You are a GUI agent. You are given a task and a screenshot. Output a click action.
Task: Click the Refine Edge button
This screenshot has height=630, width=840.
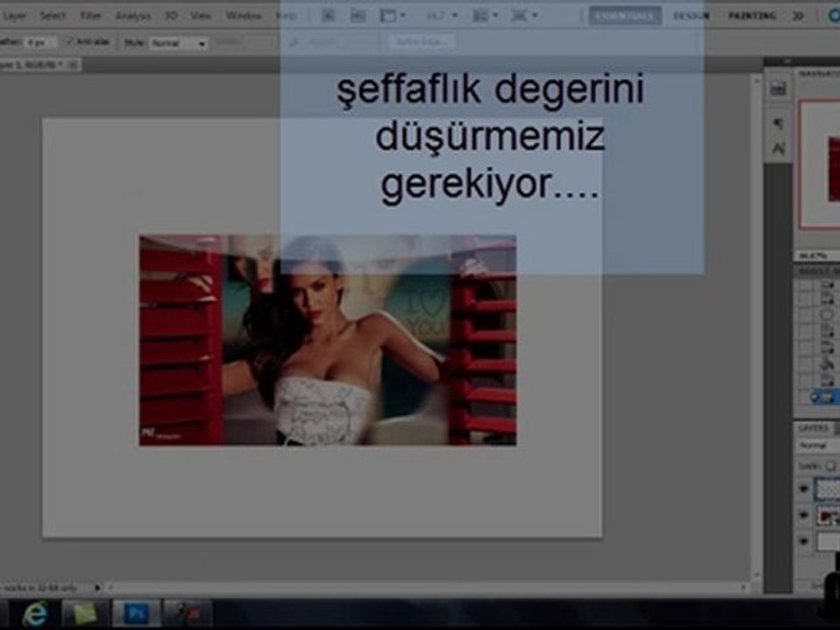tap(422, 42)
